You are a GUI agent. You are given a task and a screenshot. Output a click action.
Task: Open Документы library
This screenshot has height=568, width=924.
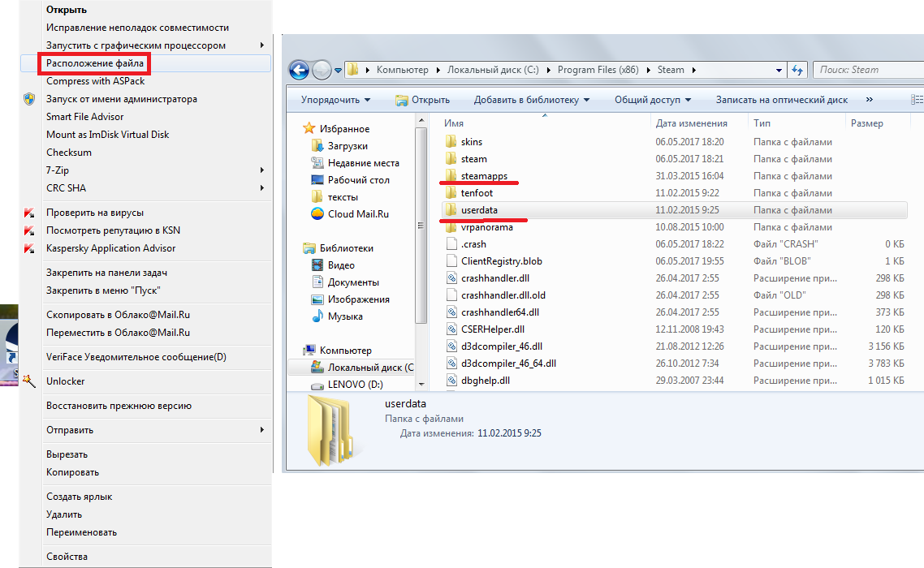pyautogui.click(x=353, y=282)
